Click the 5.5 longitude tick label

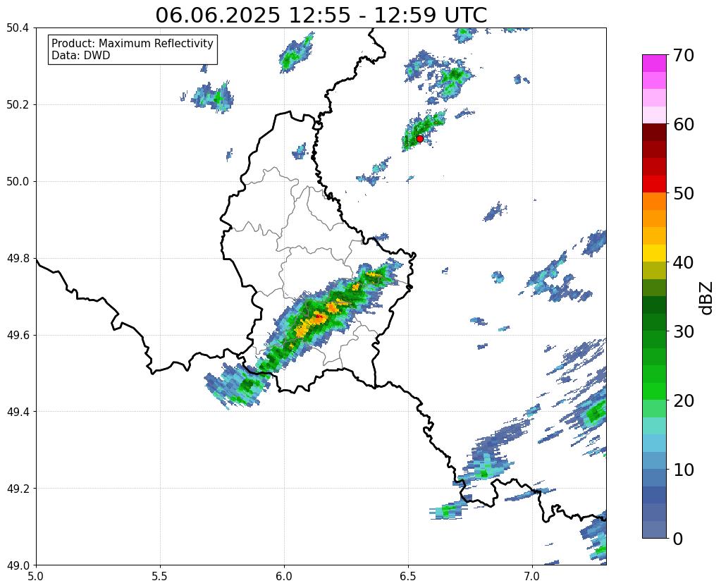[160, 577]
